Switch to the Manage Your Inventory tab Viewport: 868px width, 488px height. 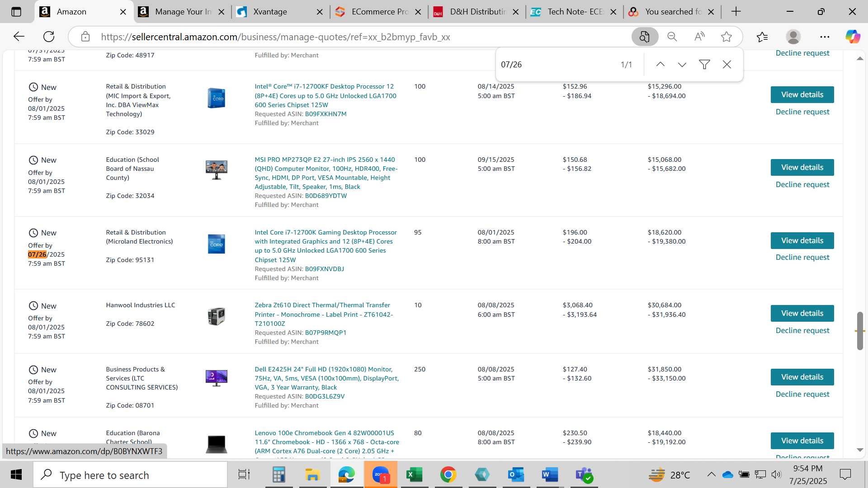(x=182, y=12)
